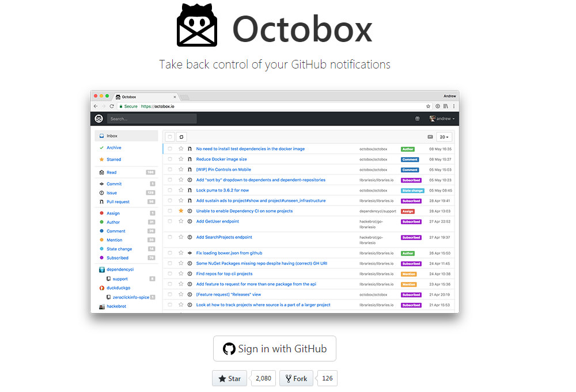Viewport: 576px width, 392px height.
Task: Unstar 'Unable to enable Dependency CI' notification
Action: [181, 211]
